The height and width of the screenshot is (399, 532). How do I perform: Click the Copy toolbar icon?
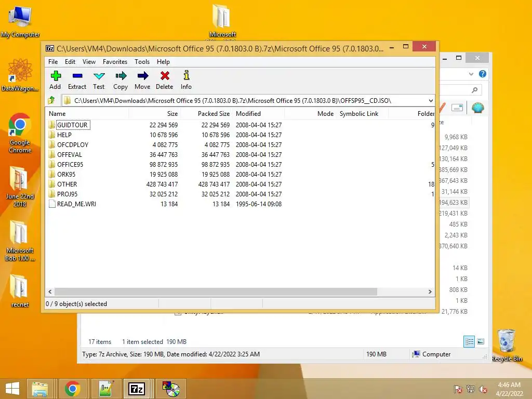pyautogui.click(x=121, y=80)
